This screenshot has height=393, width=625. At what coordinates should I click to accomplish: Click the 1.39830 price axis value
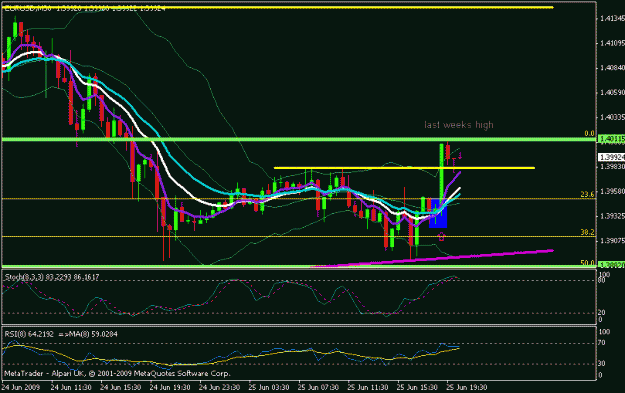(612, 167)
